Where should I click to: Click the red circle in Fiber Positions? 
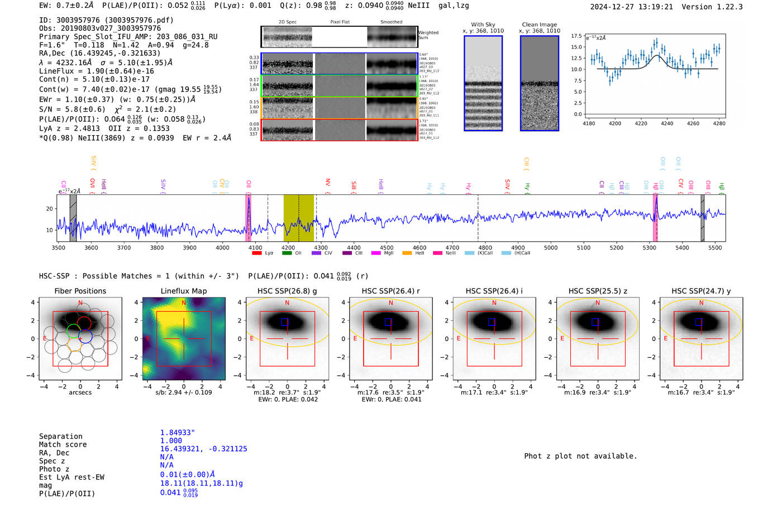(84, 323)
